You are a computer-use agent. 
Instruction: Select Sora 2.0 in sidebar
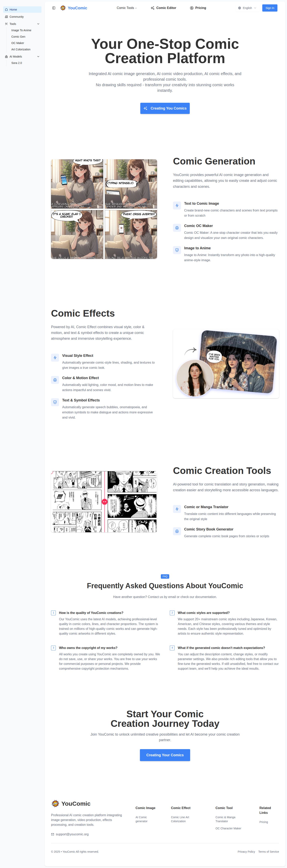tap(17, 63)
